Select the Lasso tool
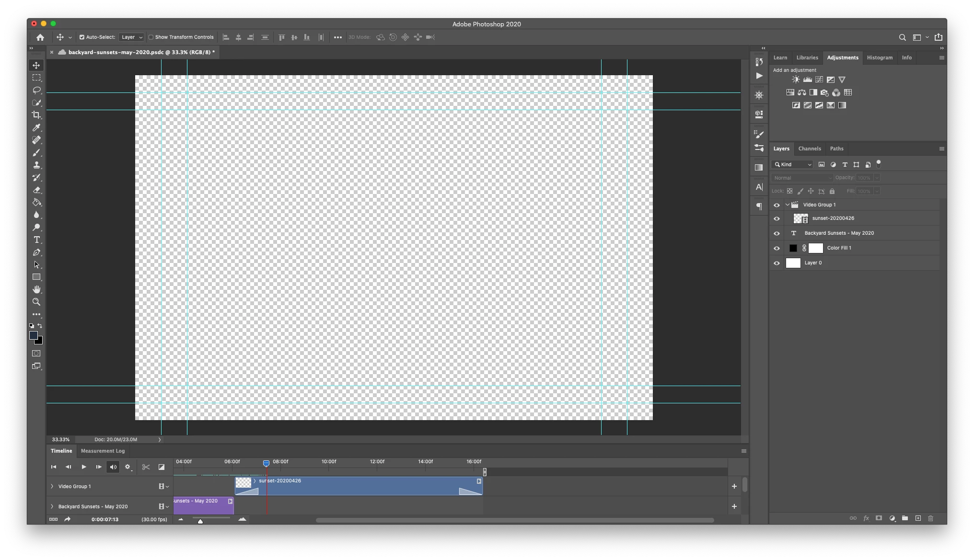974x560 pixels. click(x=36, y=90)
